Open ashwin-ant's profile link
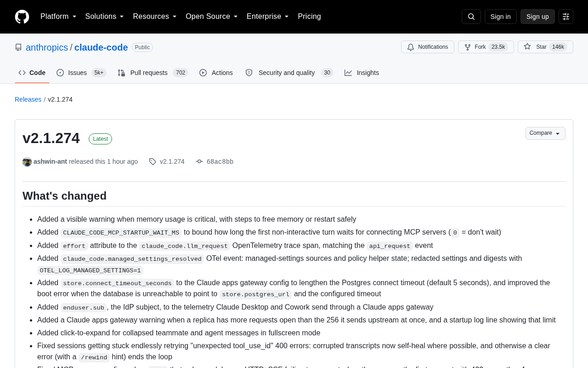This screenshot has height=368, width=588. [x=50, y=161]
